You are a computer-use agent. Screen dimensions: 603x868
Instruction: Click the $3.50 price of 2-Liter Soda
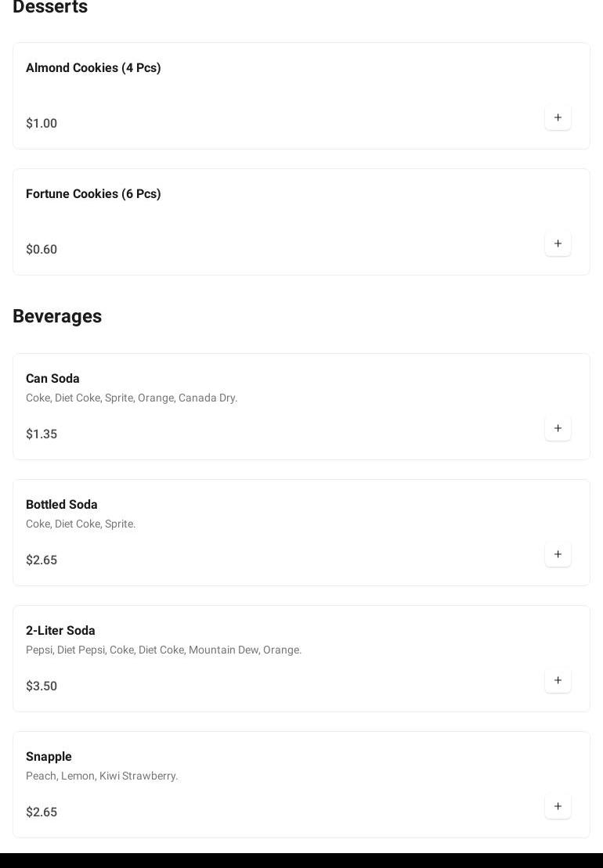click(x=42, y=686)
